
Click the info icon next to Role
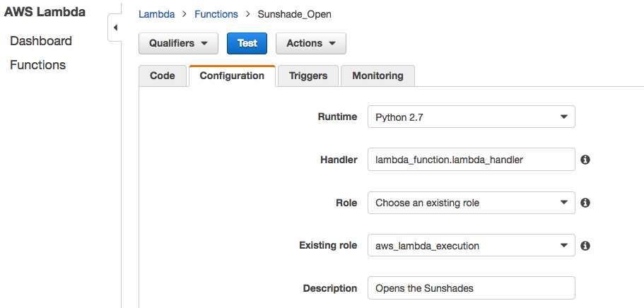click(x=585, y=203)
